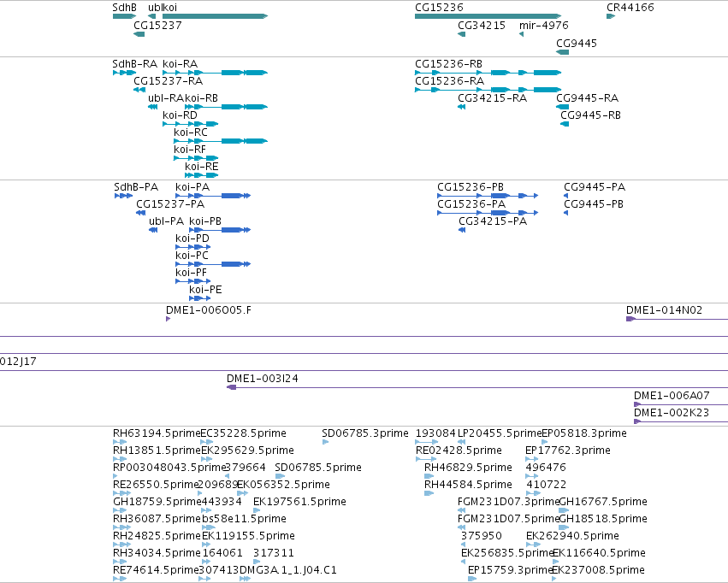Open the SdhB-PA protein label

(136, 187)
